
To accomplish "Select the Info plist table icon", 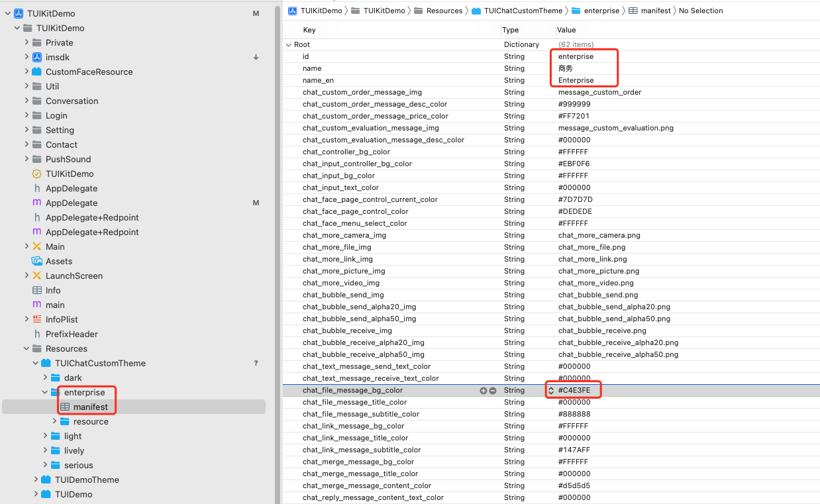I will 37,290.
